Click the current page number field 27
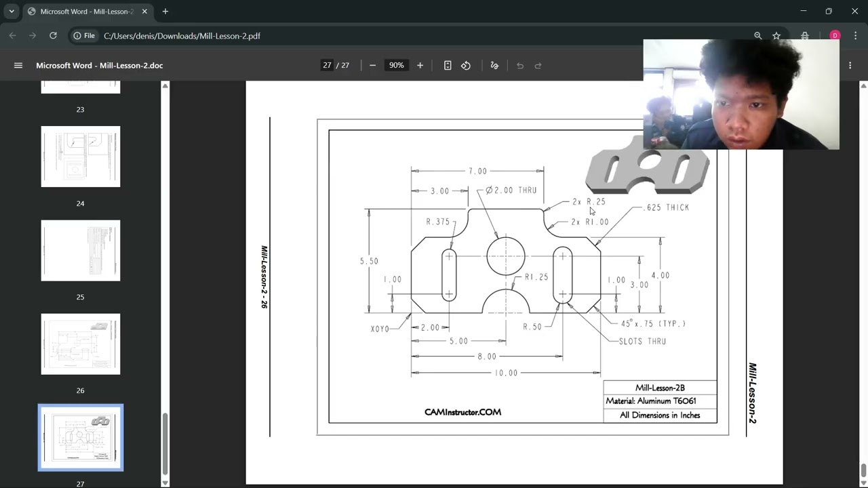The height and width of the screenshot is (488, 868). tap(327, 66)
